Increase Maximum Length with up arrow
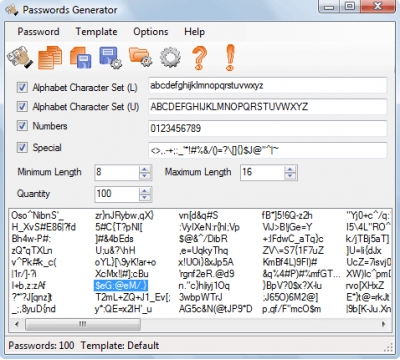Viewport: 400px width, 360px height. [290, 169]
